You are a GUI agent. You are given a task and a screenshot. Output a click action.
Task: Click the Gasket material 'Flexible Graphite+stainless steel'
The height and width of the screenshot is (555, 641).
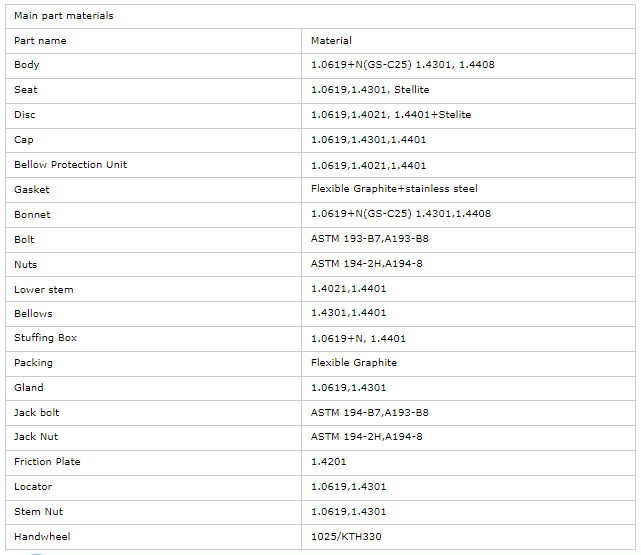[x=394, y=189]
